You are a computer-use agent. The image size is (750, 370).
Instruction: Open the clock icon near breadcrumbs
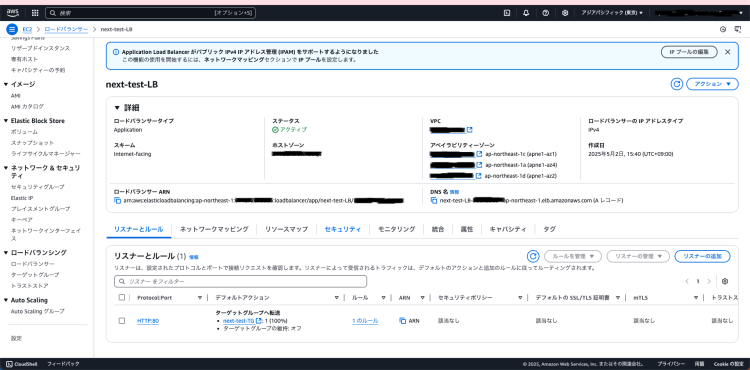723,30
